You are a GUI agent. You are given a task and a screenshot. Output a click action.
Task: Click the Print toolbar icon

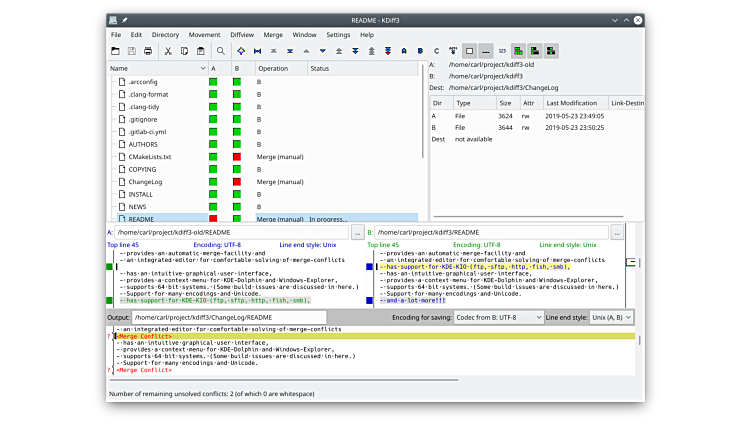click(148, 50)
